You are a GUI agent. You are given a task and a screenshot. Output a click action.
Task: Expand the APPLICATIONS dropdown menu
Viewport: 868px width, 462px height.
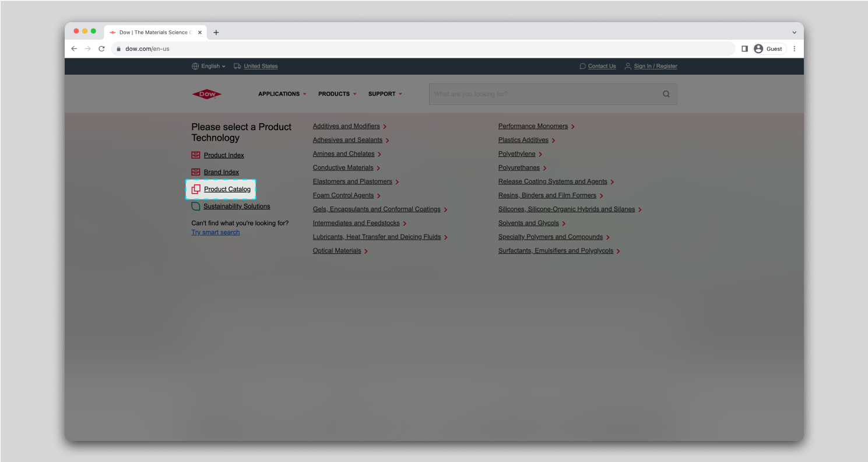tap(282, 94)
